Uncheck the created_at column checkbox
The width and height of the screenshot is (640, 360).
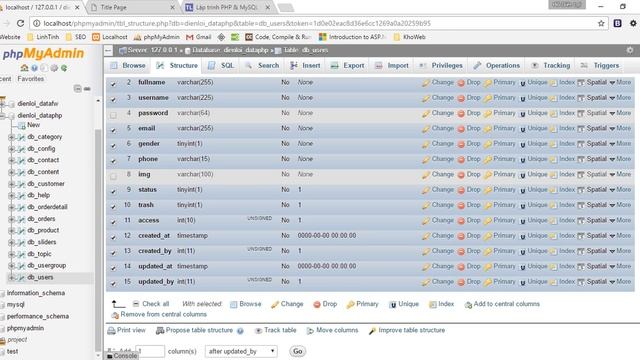click(x=113, y=237)
